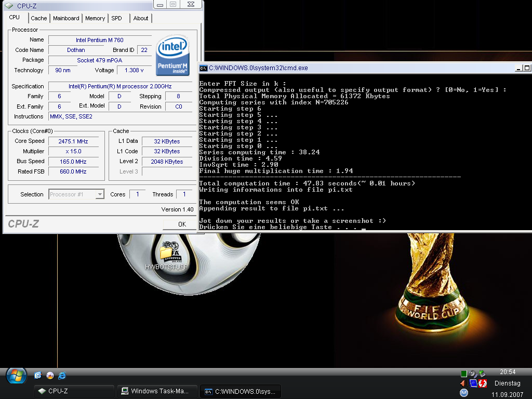The image size is (532, 399).
Task: Click CPU-Z title bar icon
Action: click(9, 6)
